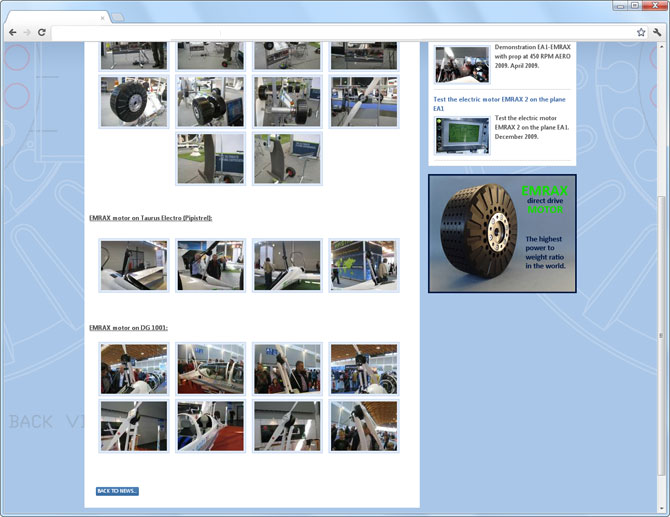Reload the page with the refresh icon
The image size is (670, 517).
click(41, 32)
